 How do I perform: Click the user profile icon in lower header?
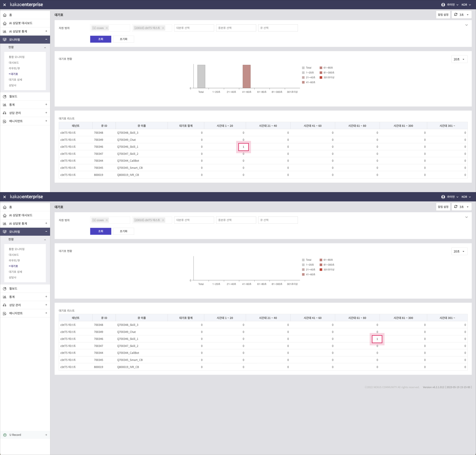(x=443, y=197)
